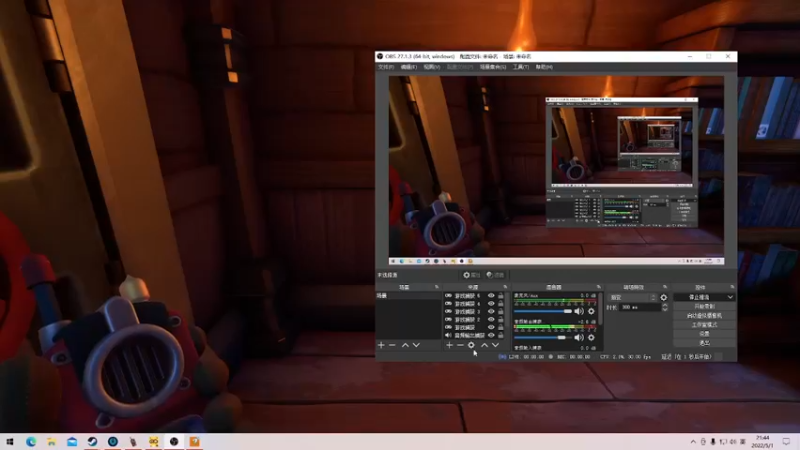Screen dimensions: 800x450
Task: Click 退出 exit button in controls panel
Action: tap(704, 343)
